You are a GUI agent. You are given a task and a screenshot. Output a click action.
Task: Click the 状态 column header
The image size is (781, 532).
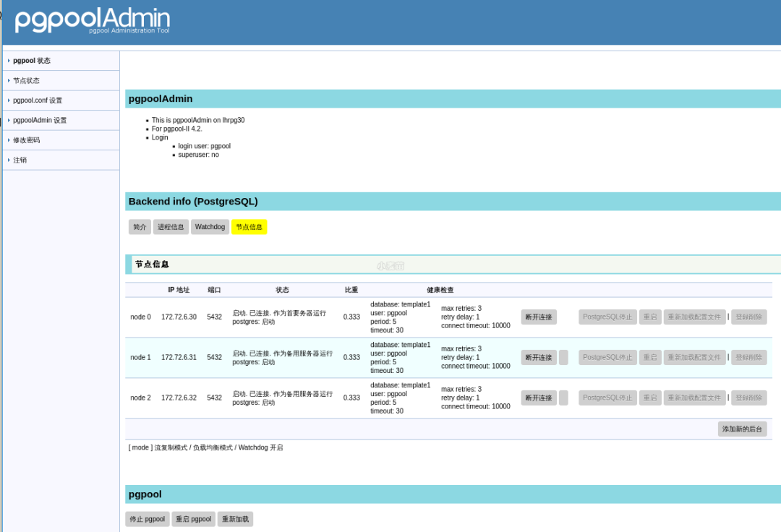(283, 290)
